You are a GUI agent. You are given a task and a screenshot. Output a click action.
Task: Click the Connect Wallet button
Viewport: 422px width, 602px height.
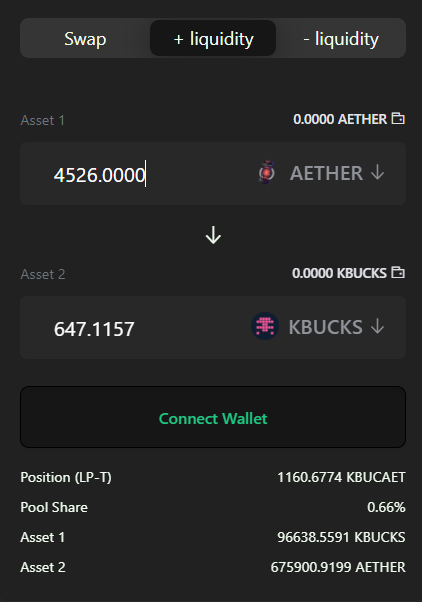pyautogui.click(x=213, y=417)
